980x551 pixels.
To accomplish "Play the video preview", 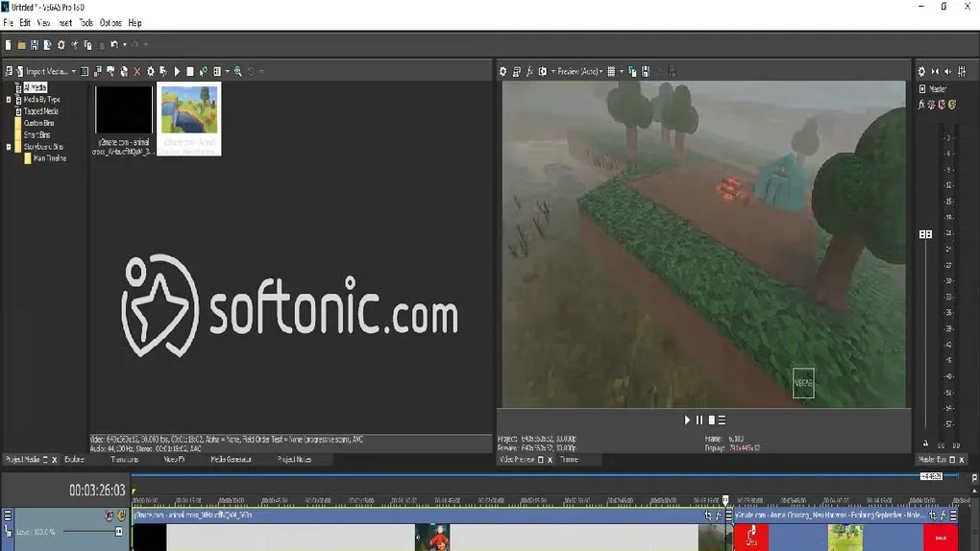I will [x=687, y=420].
